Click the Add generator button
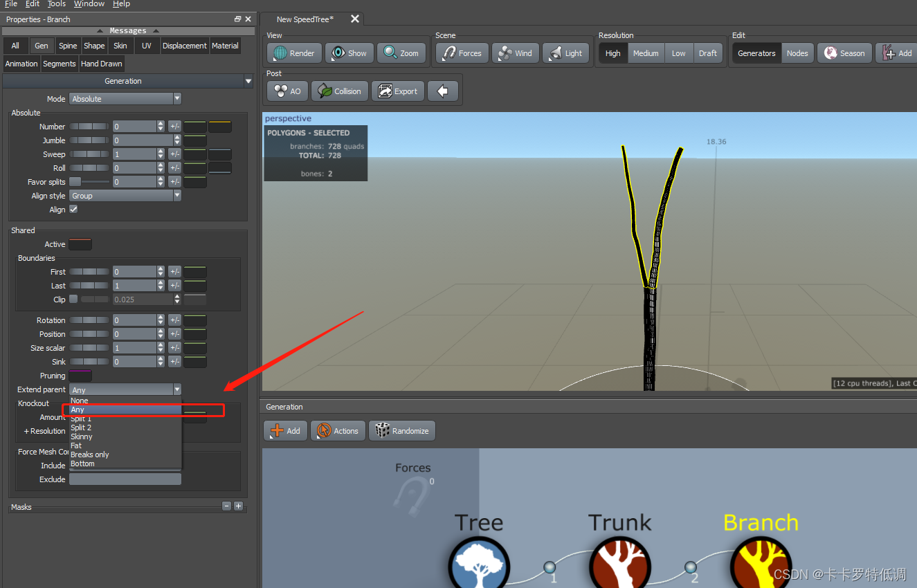 point(285,431)
